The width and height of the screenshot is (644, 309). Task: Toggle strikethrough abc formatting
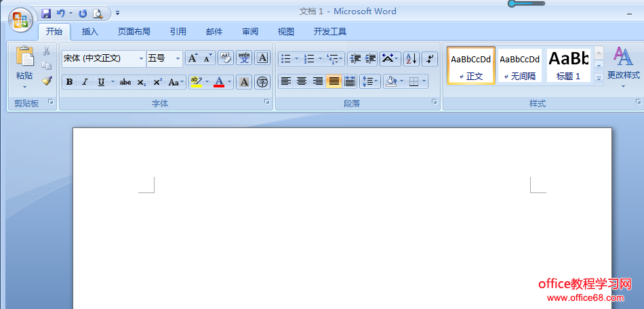[x=125, y=82]
